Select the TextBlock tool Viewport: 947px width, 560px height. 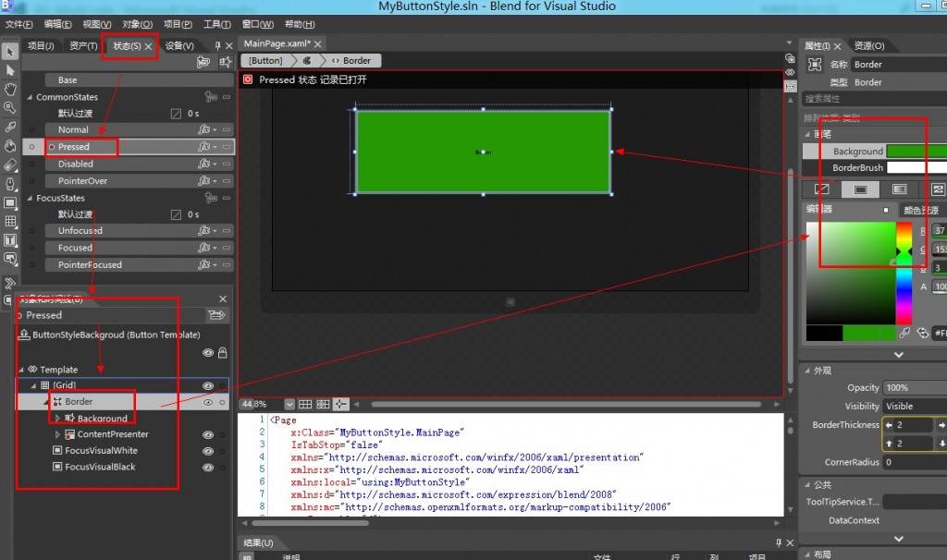[9, 240]
